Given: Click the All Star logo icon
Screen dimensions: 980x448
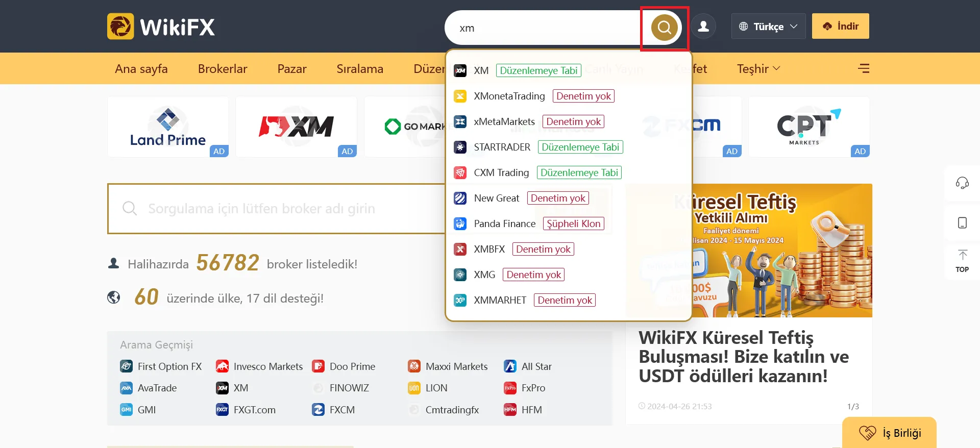Looking at the screenshot, I should (x=510, y=366).
